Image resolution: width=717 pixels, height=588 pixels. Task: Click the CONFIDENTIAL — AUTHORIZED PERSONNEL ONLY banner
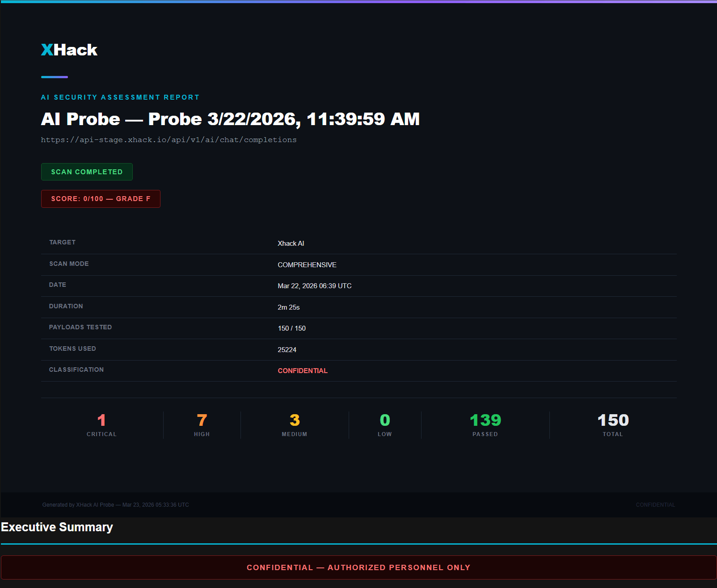pyautogui.click(x=358, y=567)
